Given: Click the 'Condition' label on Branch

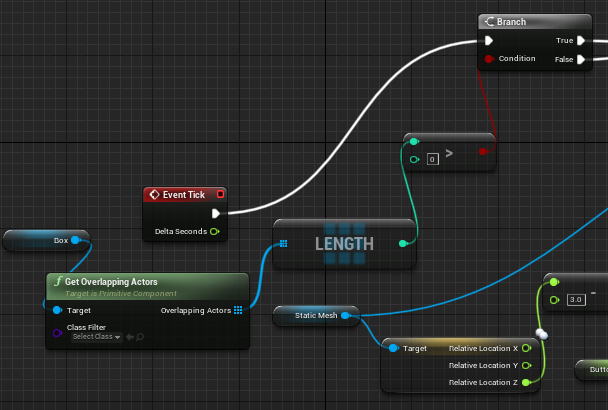Looking at the screenshot, I should pyautogui.click(x=517, y=59).
